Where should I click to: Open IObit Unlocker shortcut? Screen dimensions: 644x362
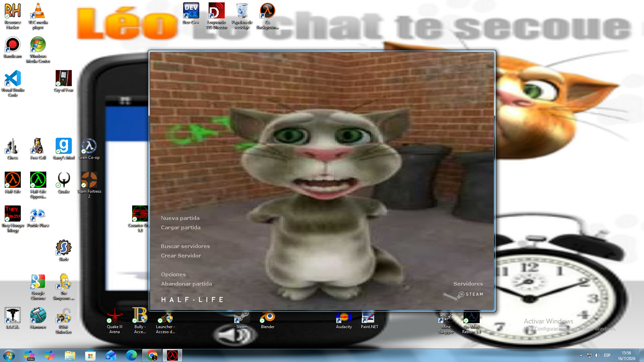pos(63,320)
